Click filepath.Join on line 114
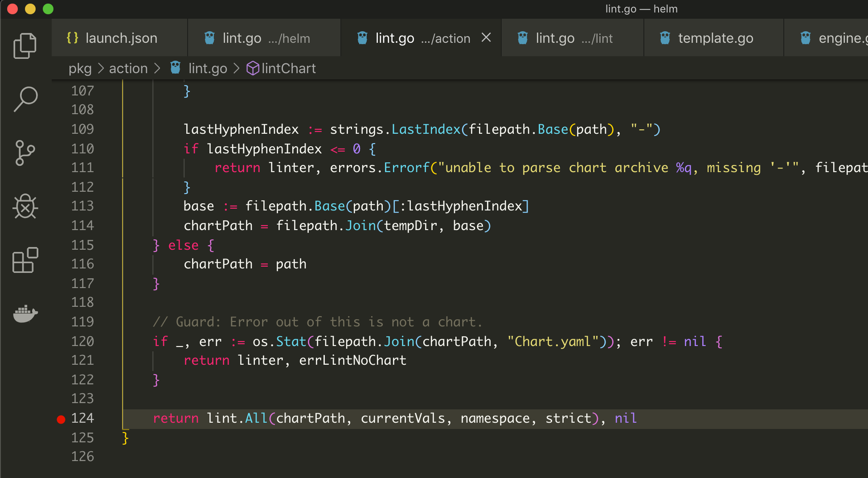This screenshot has height=478, width=868. click(326, 226)
